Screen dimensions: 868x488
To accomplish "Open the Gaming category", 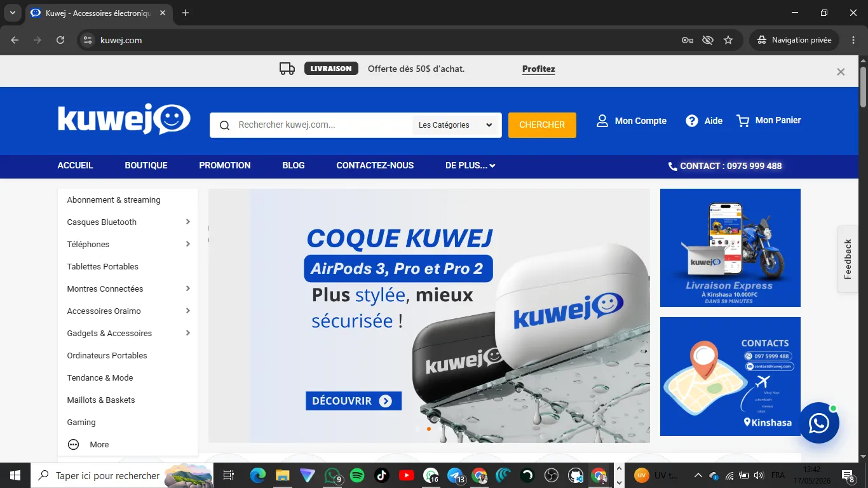I will [81, 423].
